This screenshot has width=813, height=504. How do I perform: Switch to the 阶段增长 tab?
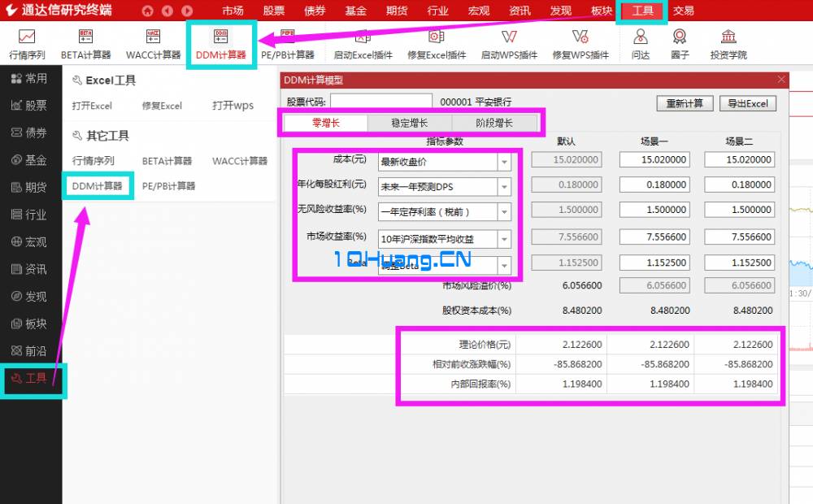[x=494, y=123]
